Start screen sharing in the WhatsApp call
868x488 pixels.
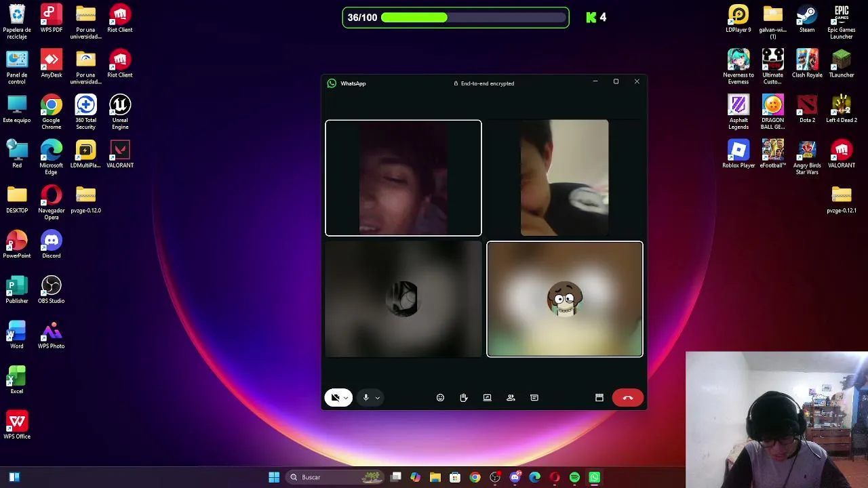click(487, 398)
